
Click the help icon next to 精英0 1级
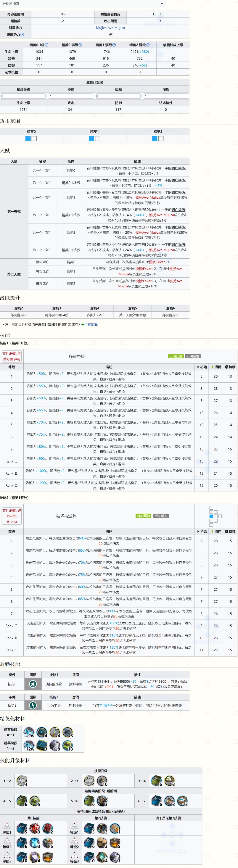46,45
